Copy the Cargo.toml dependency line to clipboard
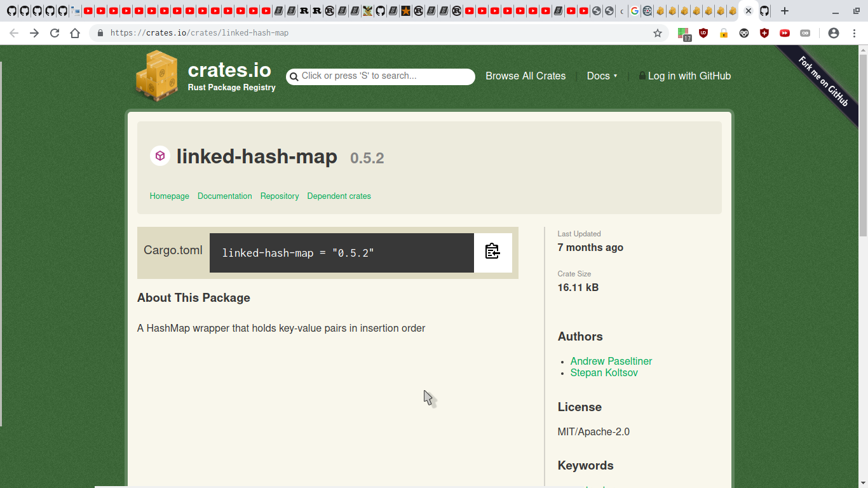Viewport: 868px width, 488px height. click(x=492, y=252)
